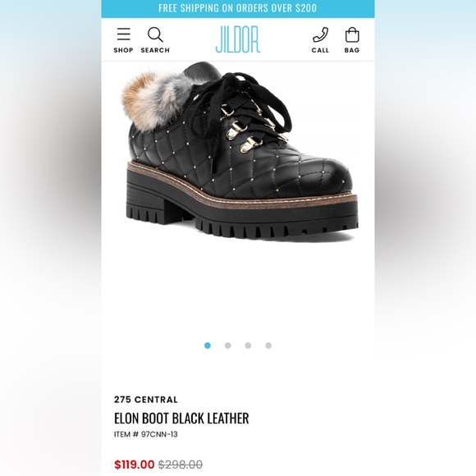Click the $119.00 sale price
Screen dimensions: 476x476
pyautogui.click(x=134, y=465)
